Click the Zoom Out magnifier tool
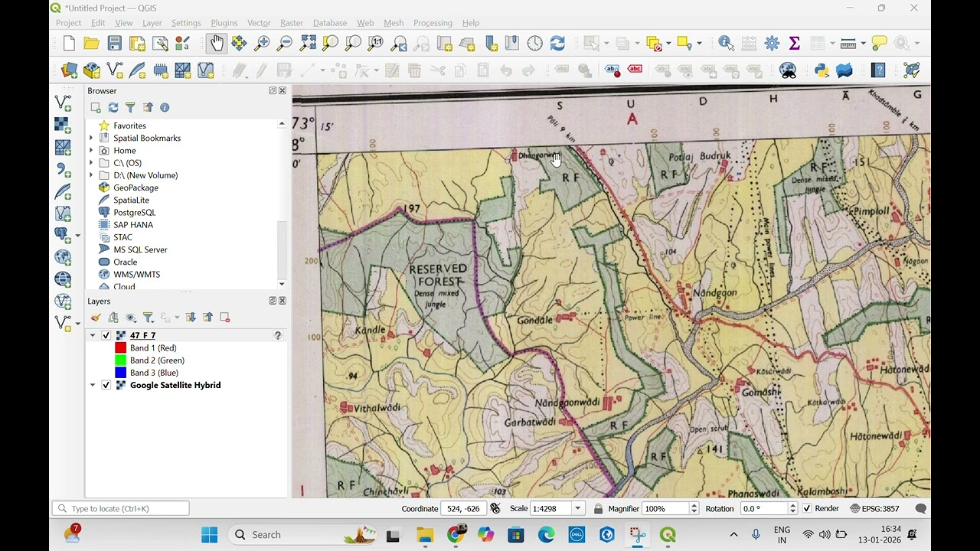 (x=285, y=44)
